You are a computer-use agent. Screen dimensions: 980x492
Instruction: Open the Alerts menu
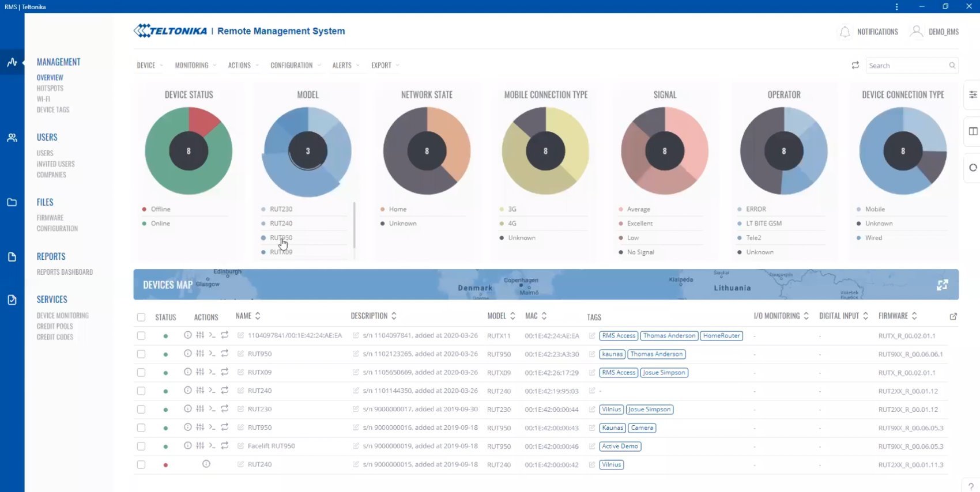(x=345, y=65)
